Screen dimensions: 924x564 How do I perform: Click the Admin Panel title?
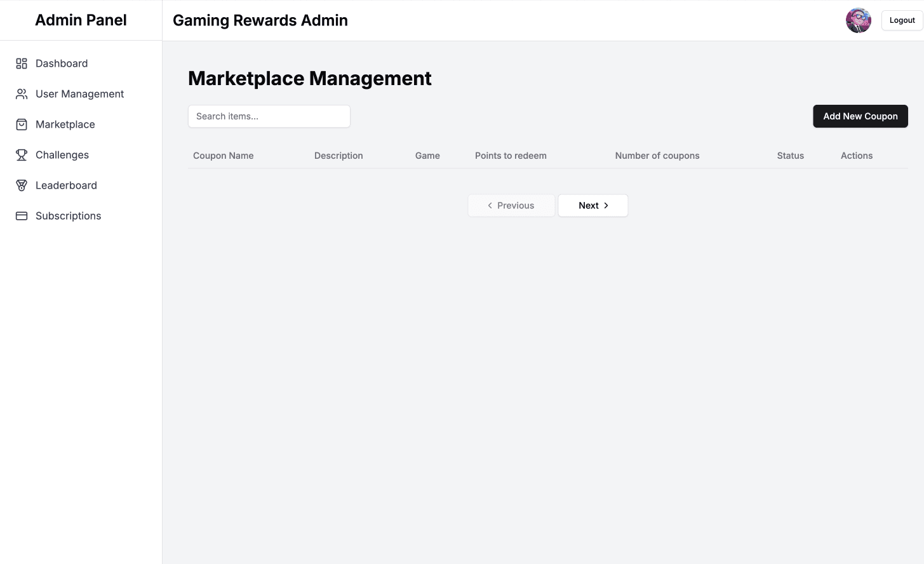point(81,20)
